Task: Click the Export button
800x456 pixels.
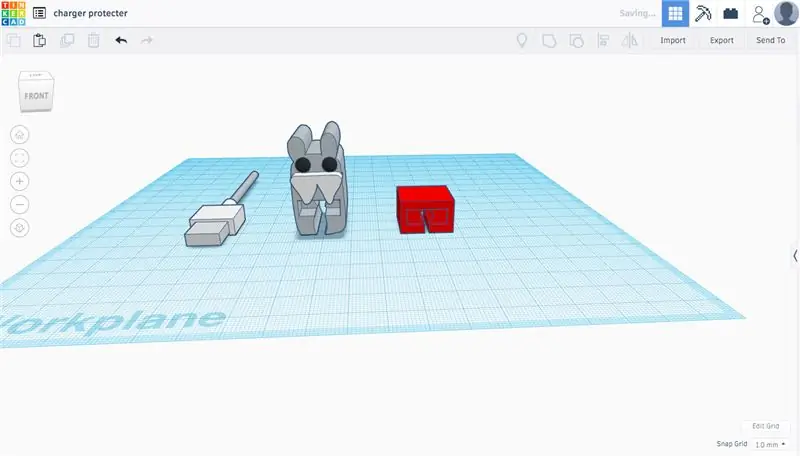Action: coord(721,40)
